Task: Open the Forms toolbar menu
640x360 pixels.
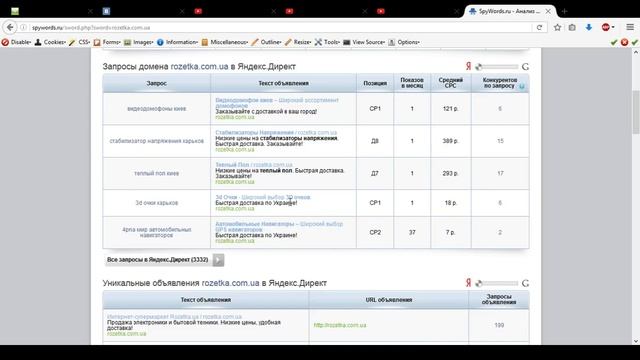Action: click(107, 42)
